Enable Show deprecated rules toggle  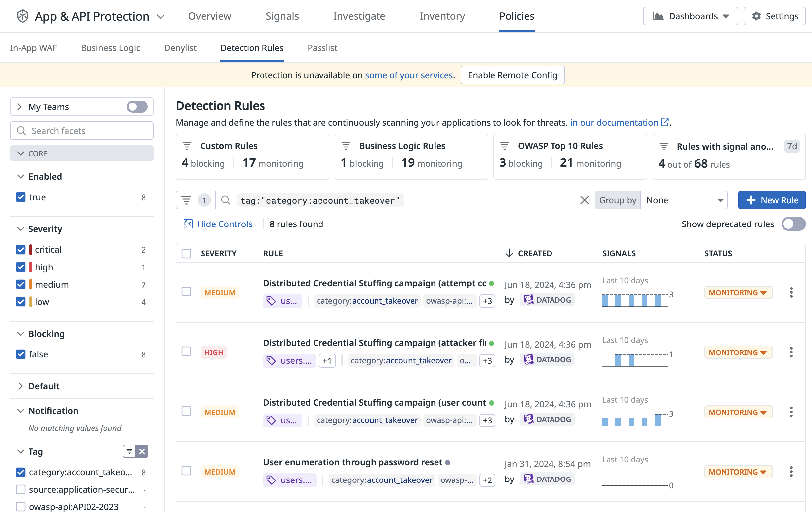click(793, 224)
